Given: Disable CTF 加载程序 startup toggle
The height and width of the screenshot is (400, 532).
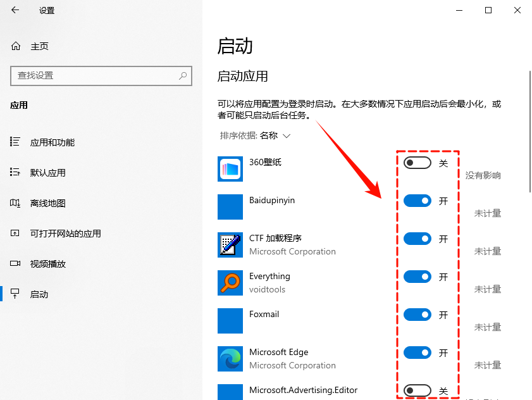Looking at the screenshot, I should click(418, 239).
